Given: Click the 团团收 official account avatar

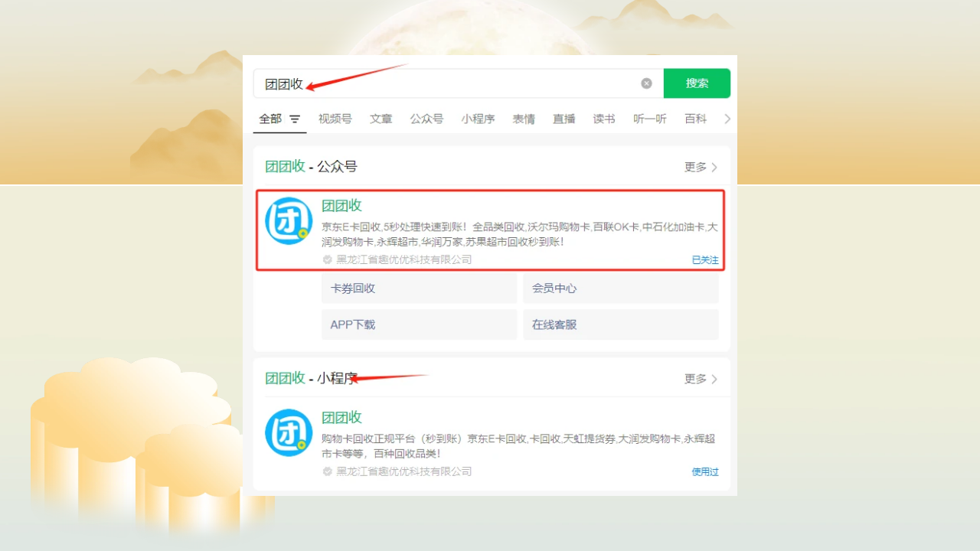Looking at the screenshot, I should click(x=289, y=221).
